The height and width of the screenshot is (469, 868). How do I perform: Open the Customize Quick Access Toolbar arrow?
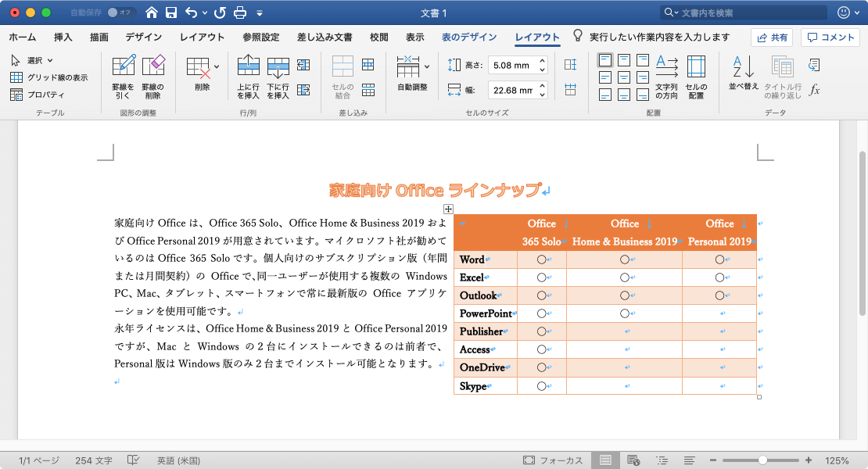[259, 13]
